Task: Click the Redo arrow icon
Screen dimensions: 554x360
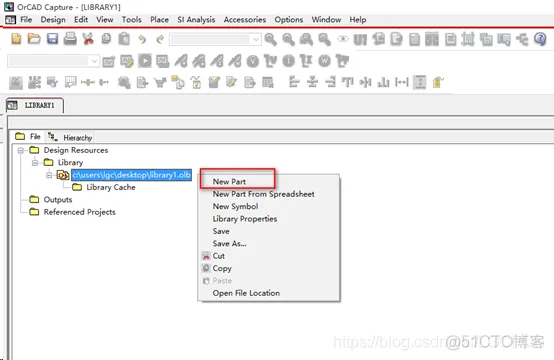Action: click(160, 39)
